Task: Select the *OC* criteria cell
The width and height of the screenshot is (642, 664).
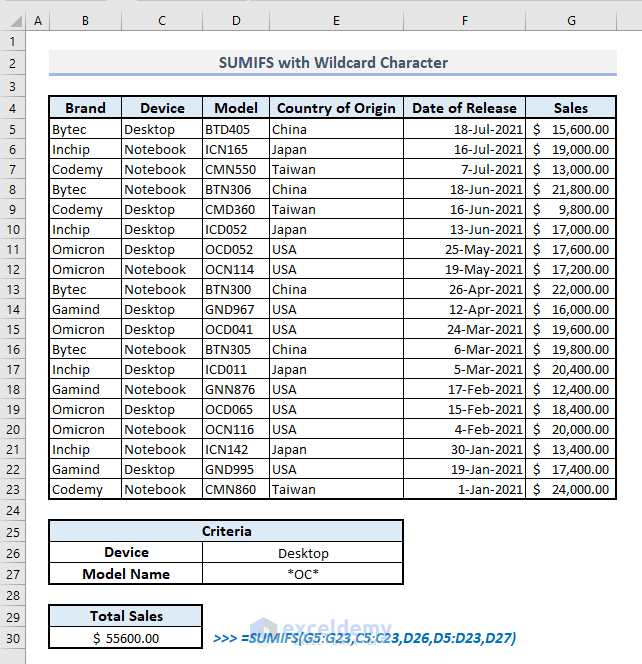Action: click(303, 574)
